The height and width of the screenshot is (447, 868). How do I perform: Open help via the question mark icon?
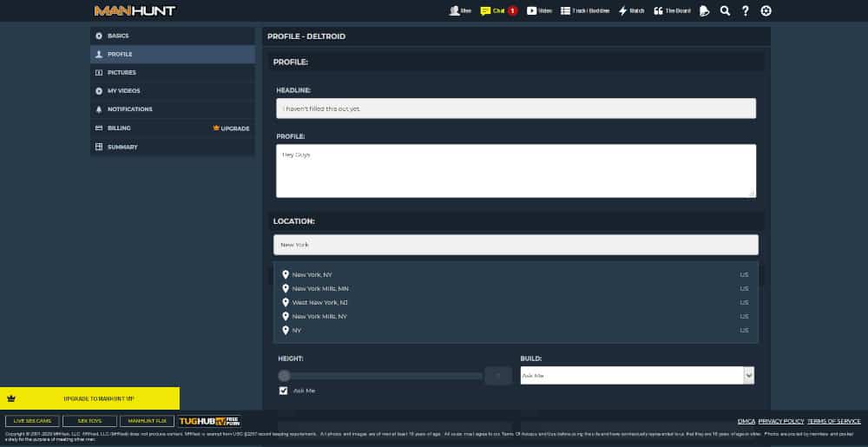(x=745, y=10)
